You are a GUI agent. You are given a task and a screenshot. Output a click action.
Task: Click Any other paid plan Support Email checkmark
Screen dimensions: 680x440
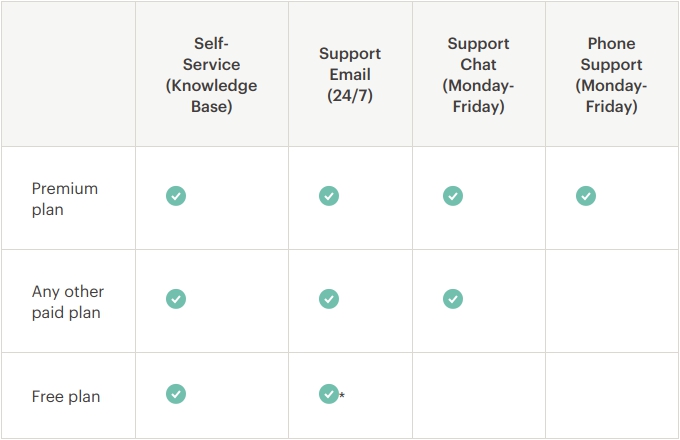click(x=329, y=298)
